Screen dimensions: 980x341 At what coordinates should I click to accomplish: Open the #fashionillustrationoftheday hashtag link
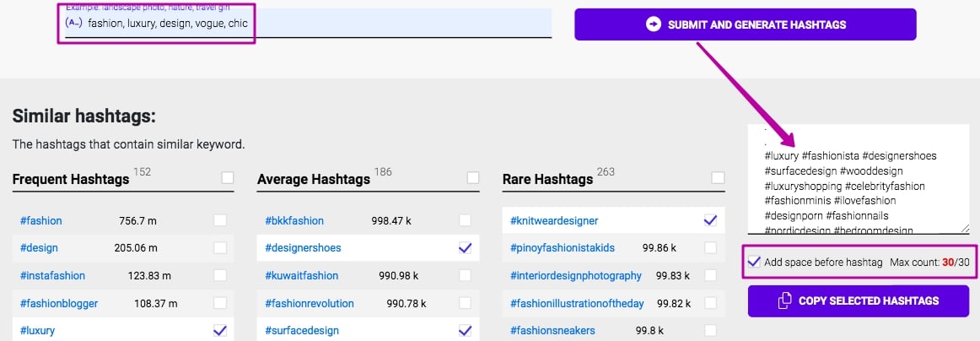577,304
